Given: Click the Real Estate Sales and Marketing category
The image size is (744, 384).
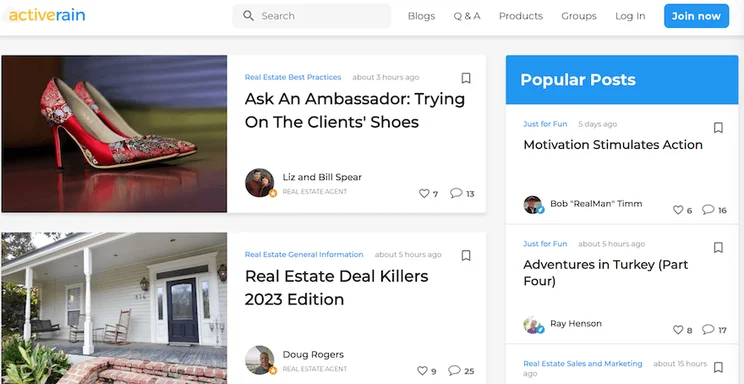Looking at the screenshot, I should click(x=583, y=364).
